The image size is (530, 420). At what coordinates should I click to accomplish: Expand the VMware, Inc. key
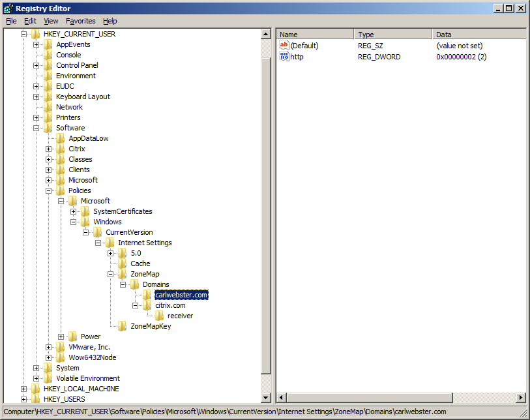point(49,347)
